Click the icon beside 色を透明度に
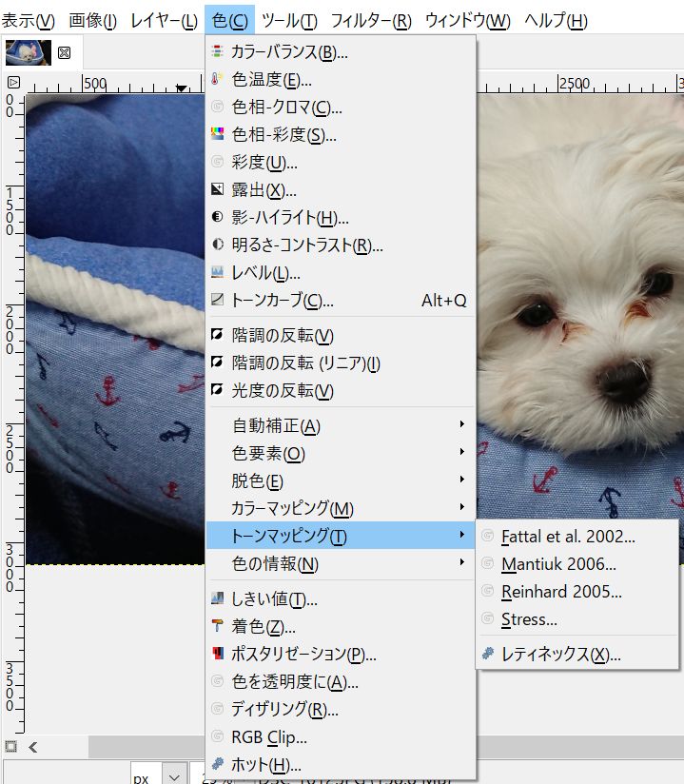Viewport: 684px width, 784px height. coord(217,680)
